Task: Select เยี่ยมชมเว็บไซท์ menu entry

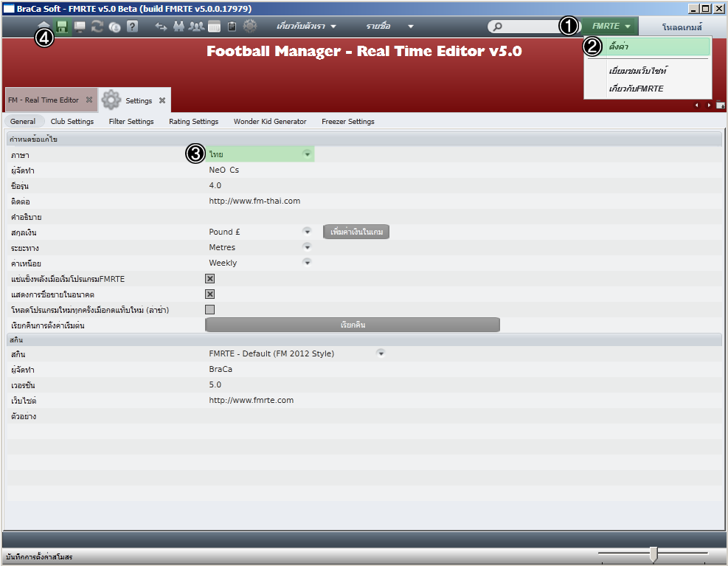Action: point(638,71)
